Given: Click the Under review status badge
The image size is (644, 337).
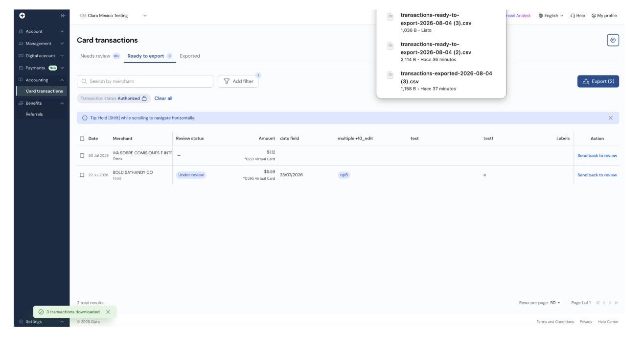Looking at the screenshot, I should (191, 175).
